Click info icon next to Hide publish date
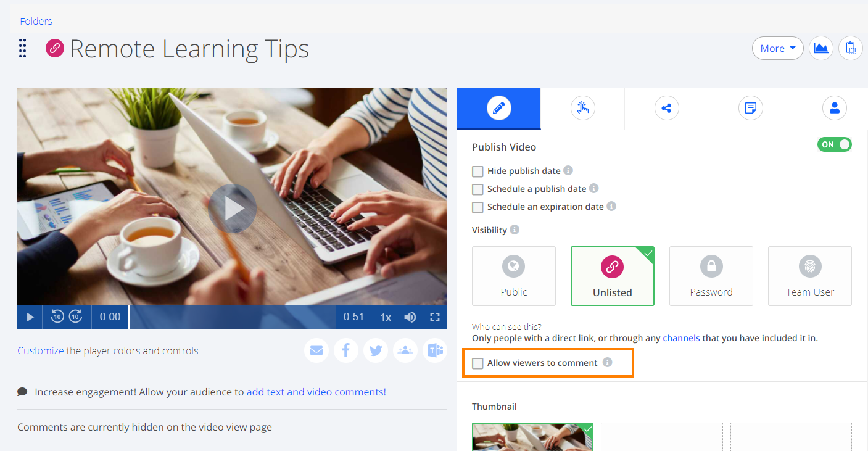Viewport: 868px width, 451px height. tap(568, 170)
